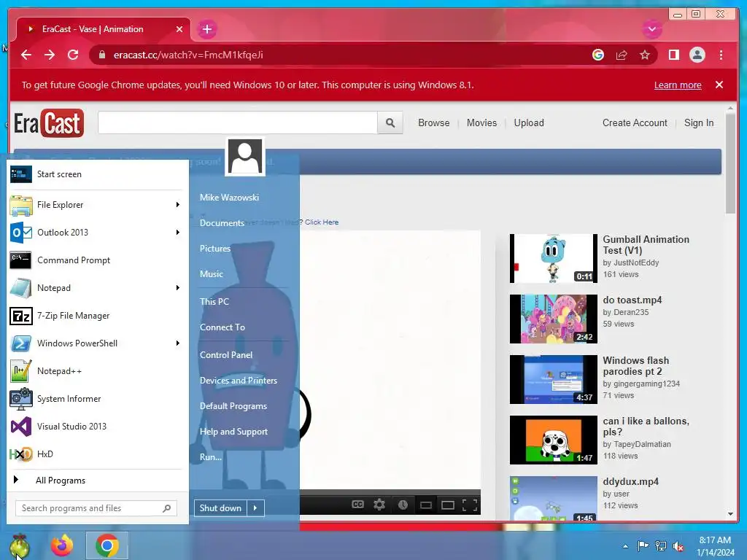Go to Create Account page

(635, 122)
